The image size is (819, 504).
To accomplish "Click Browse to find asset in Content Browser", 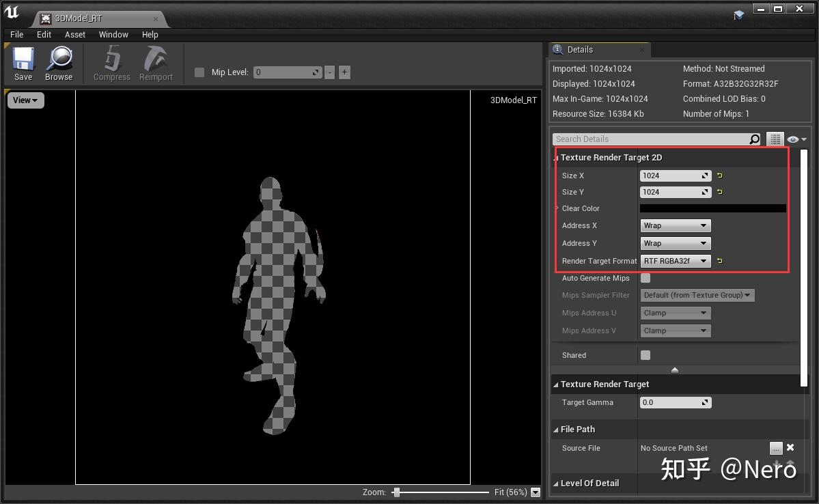I will coord(59,63).
